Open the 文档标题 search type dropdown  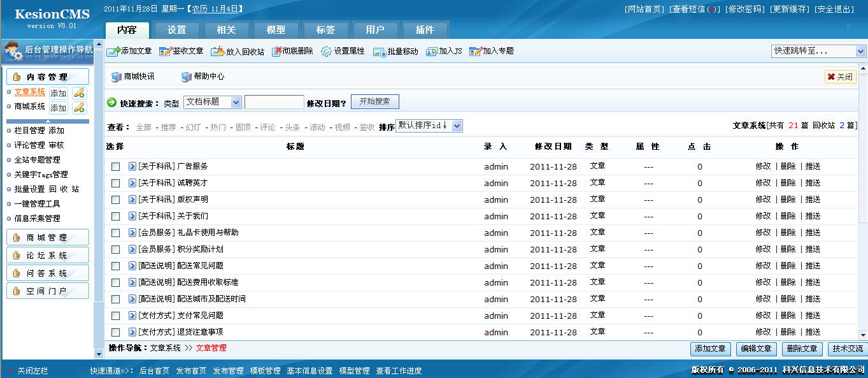212,101
